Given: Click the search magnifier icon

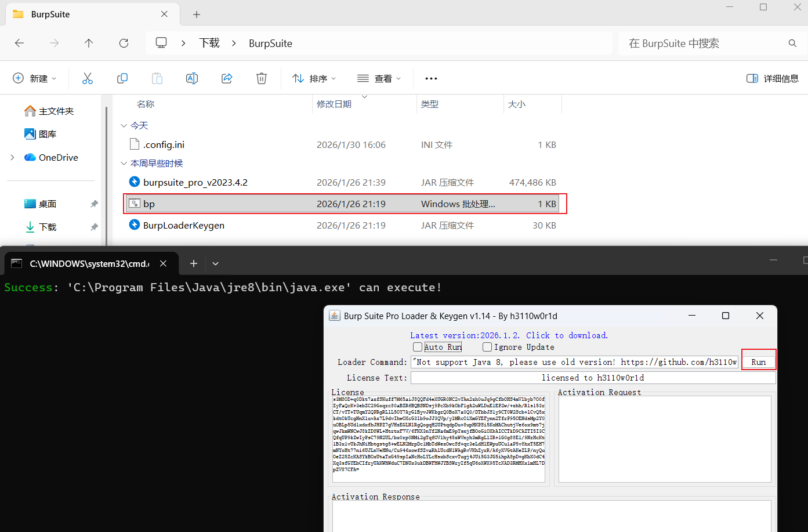Looking at the screenshot, I should tap(792, 43).
